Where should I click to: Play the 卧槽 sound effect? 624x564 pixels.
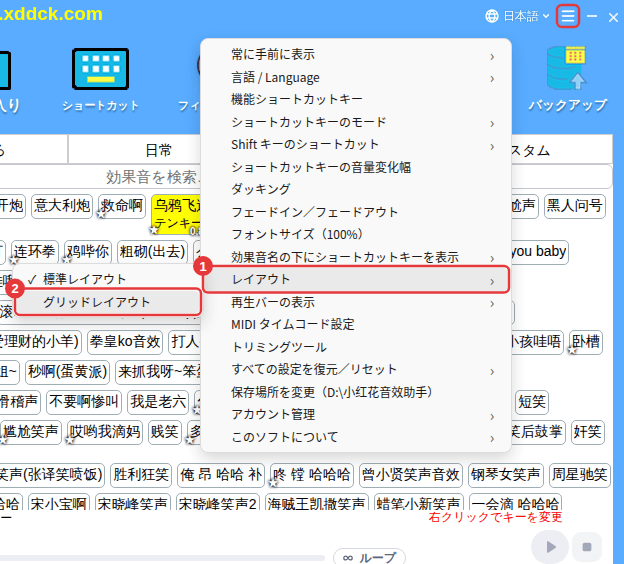[x=585, y=342]
